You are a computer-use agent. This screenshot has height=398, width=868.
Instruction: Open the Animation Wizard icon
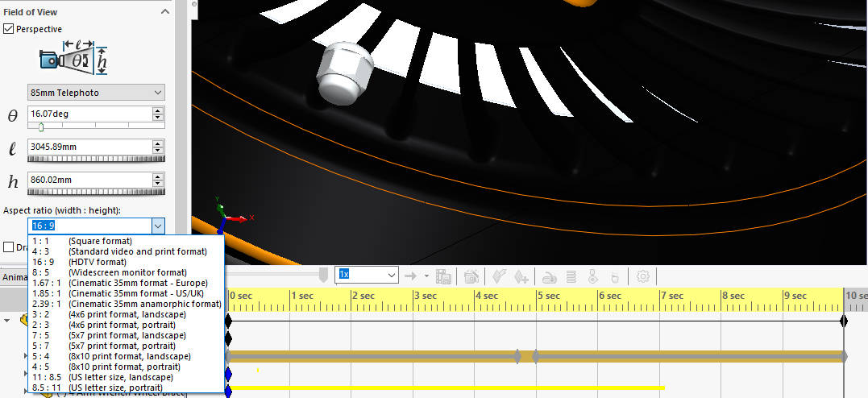(471, 276)
